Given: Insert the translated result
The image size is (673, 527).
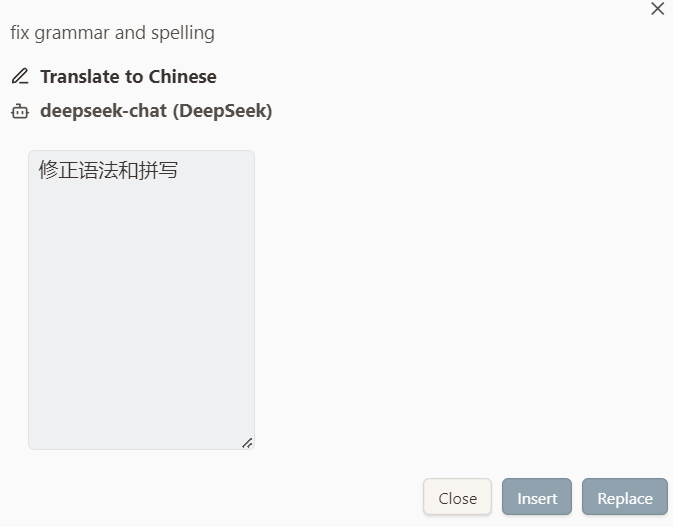Looking at the screenshot, I should click(x=537, y=497).
